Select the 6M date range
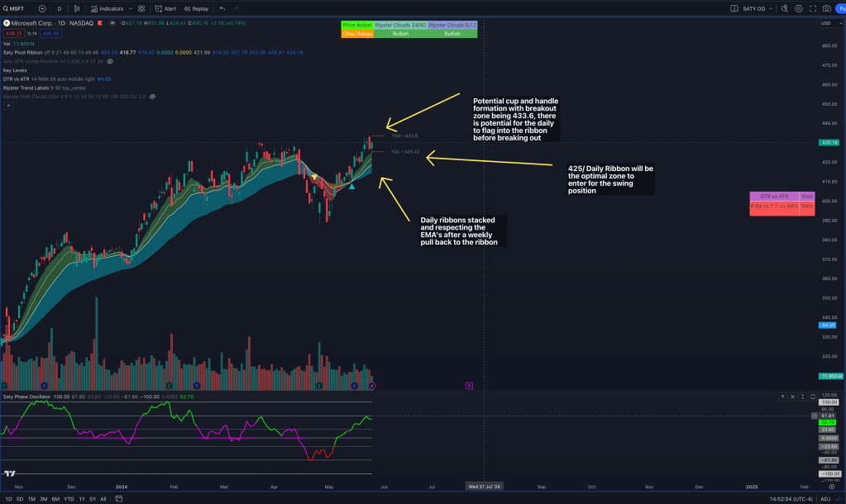The width and height of the screenshot is (846, 504). click(55, 499)
